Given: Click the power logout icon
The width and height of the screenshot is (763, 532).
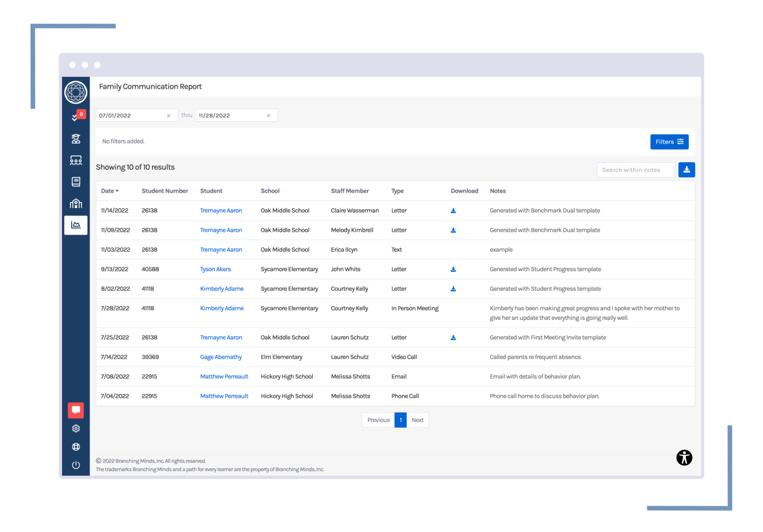Looking at the screenshot, I should point(76,465).
